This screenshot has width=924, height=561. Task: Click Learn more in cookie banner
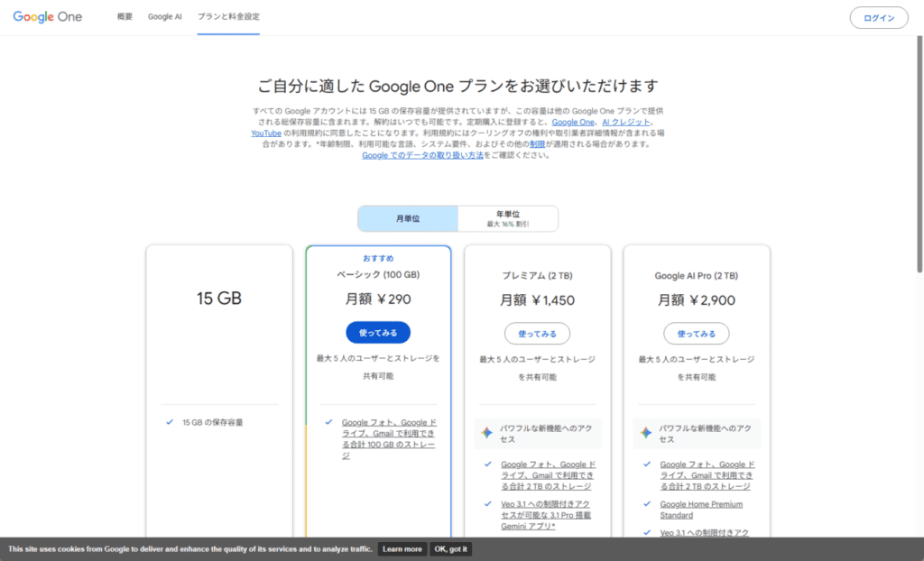click(x=402, y=549)
